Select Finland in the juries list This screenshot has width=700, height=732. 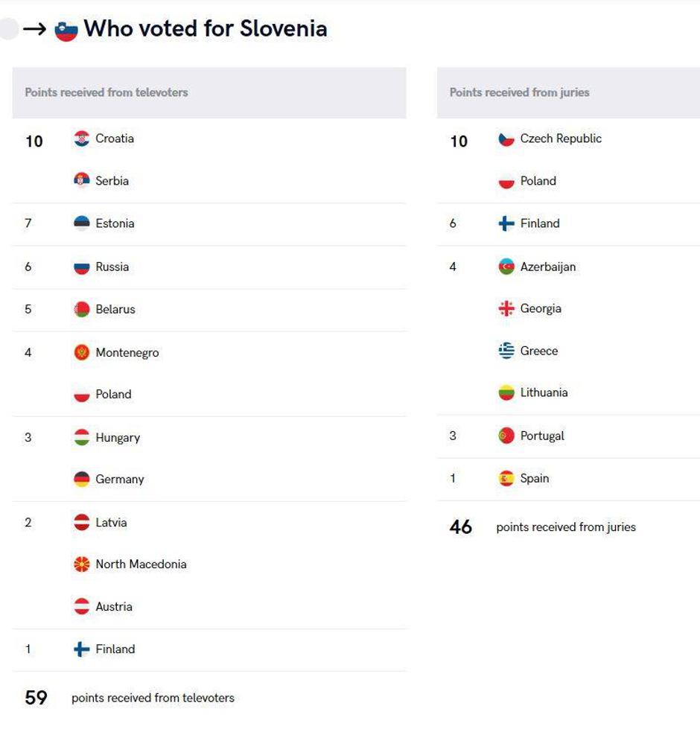pyautogui.click(x=540, y=223)
